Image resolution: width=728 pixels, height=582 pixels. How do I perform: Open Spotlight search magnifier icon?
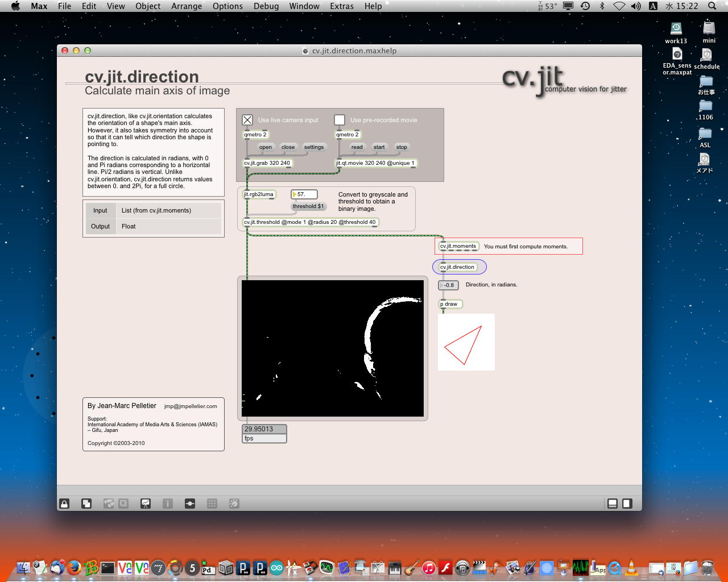pyautogui.click(x=712, y=6)
